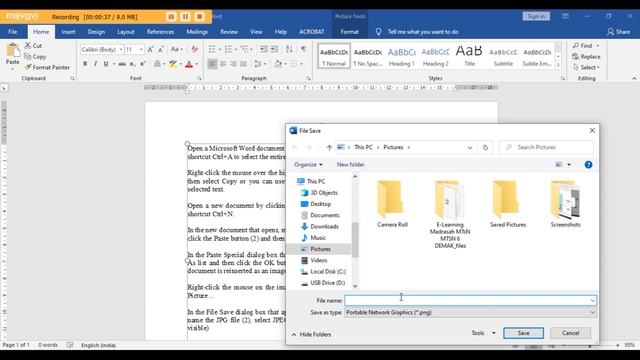Click Replace in Editing group

[x=586, y=57]
